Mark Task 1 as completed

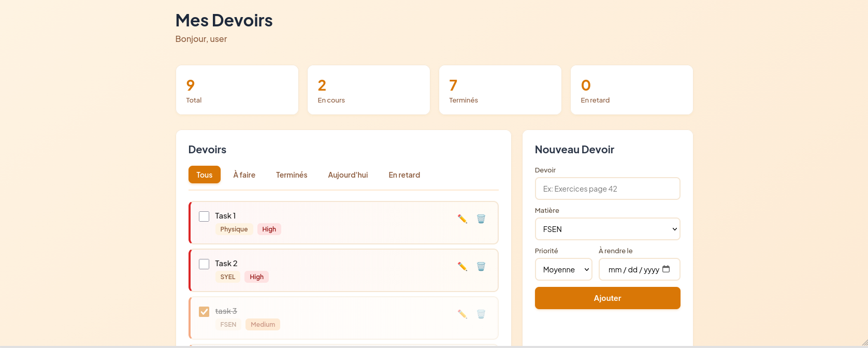[204, 216]
